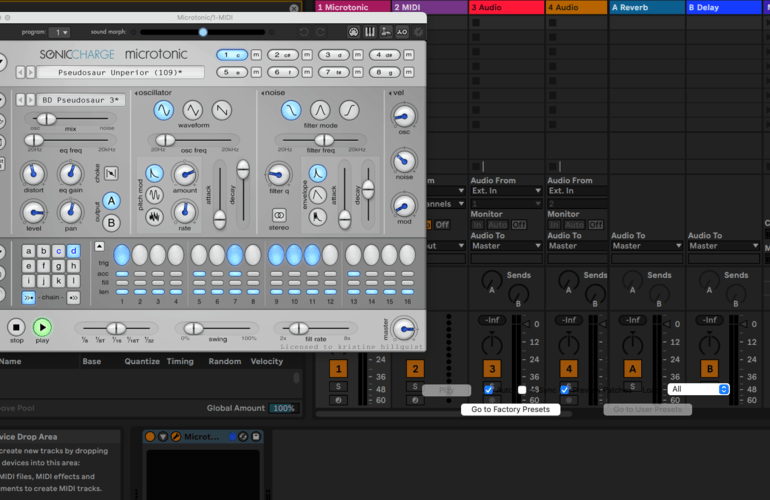Toggle pattern chain left button
Screen dimensions: 770x500
[28, 297]
